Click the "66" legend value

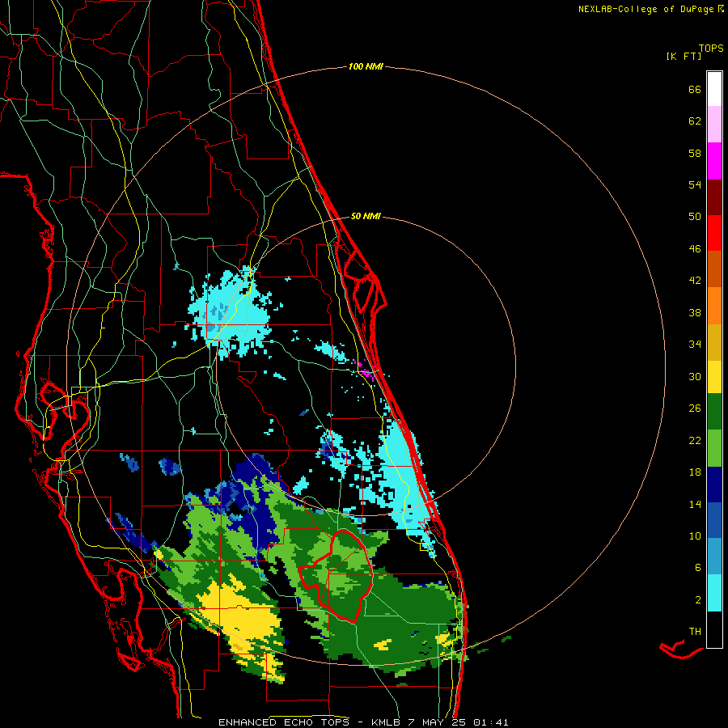point(695,90)
